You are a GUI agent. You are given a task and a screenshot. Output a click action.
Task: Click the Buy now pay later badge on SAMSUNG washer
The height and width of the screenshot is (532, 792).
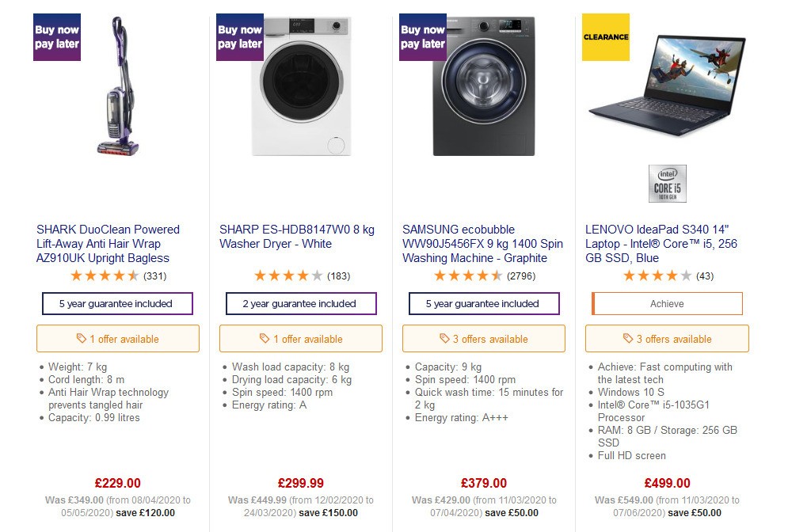[x=422, y=36]
